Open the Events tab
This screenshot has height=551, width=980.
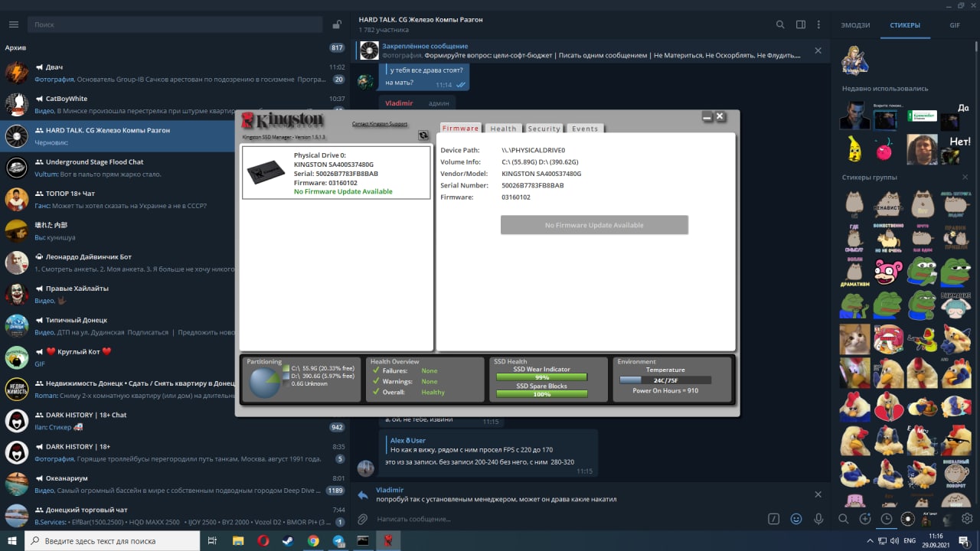point(585,129)
